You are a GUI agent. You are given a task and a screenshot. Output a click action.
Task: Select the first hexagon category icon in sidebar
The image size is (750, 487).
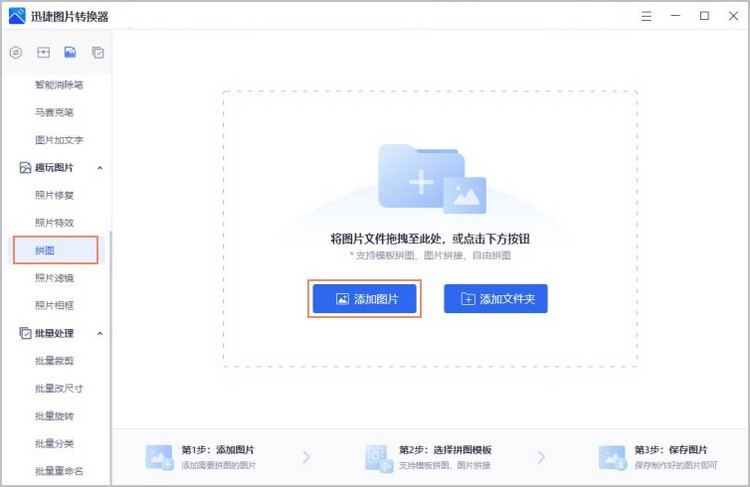(x=16, y=52)
